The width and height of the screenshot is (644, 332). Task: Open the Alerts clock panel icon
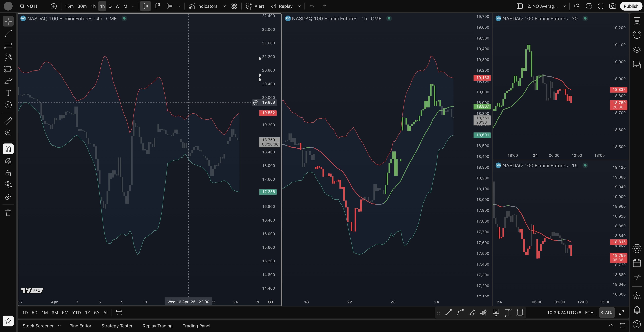(x=636, y=35)
